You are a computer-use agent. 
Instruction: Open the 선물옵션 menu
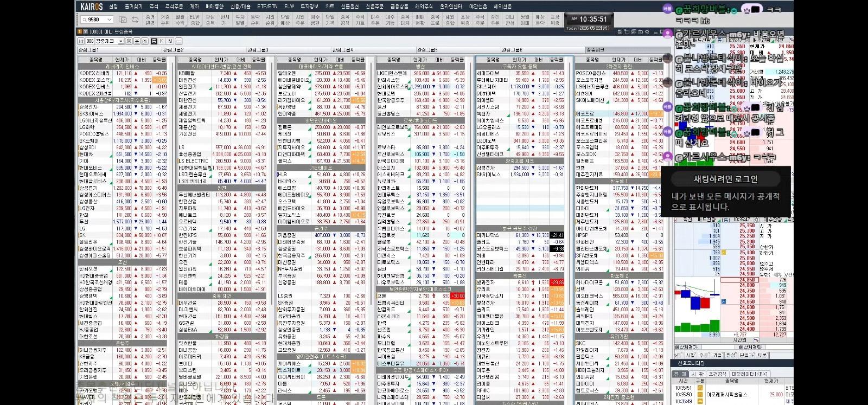click(350, 7)
